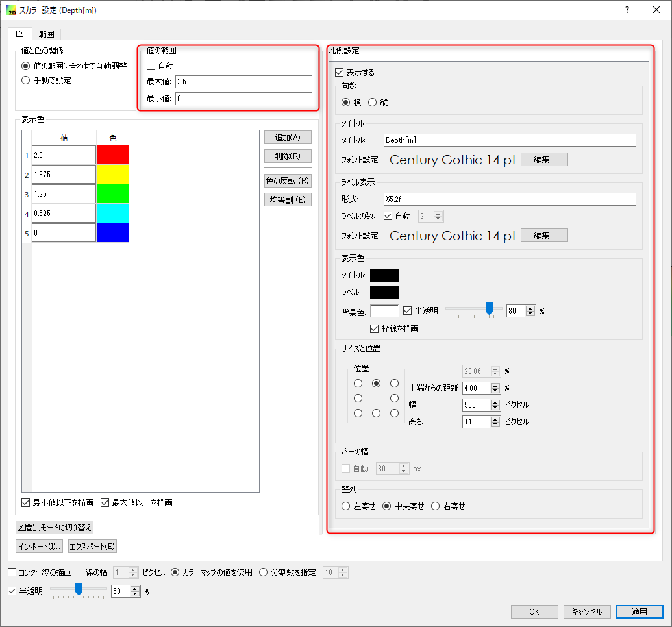Enable コンター線の描画 checkbox

pos(12,572)
